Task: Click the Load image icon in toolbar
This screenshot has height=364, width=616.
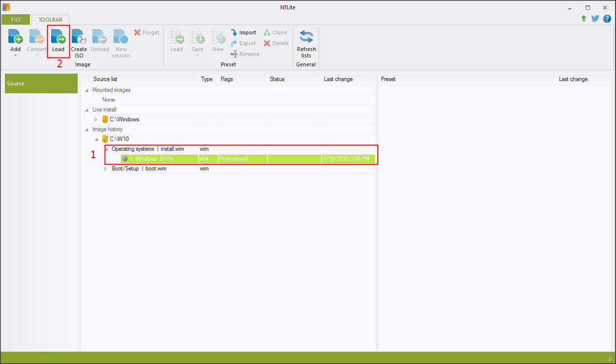Action: (58, 37)
